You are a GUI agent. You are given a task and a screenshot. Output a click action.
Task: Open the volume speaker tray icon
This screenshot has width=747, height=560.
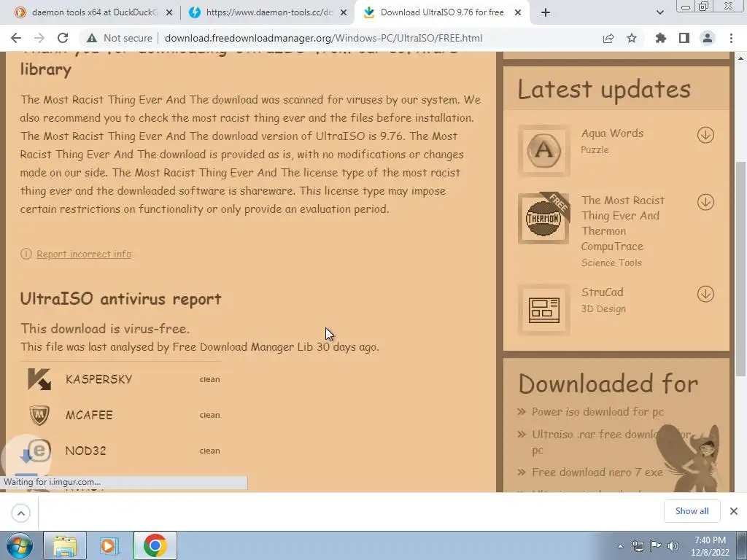(x=673, y=546)
